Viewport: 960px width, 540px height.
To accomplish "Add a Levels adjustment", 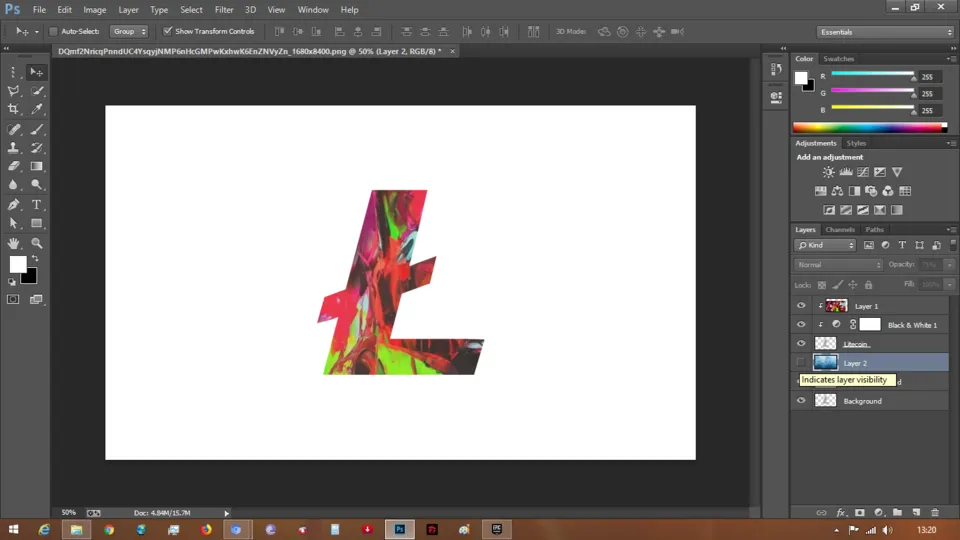I will 846,172.
